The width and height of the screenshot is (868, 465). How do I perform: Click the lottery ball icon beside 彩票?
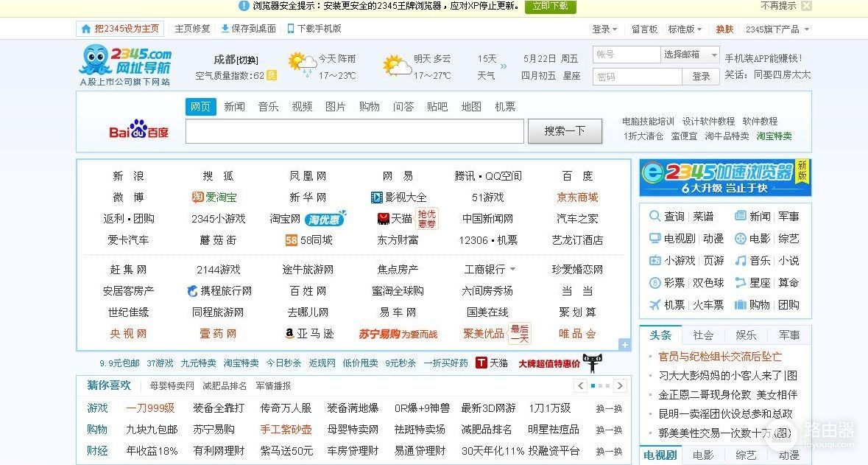pyautogui.click(x=655, y=283)
